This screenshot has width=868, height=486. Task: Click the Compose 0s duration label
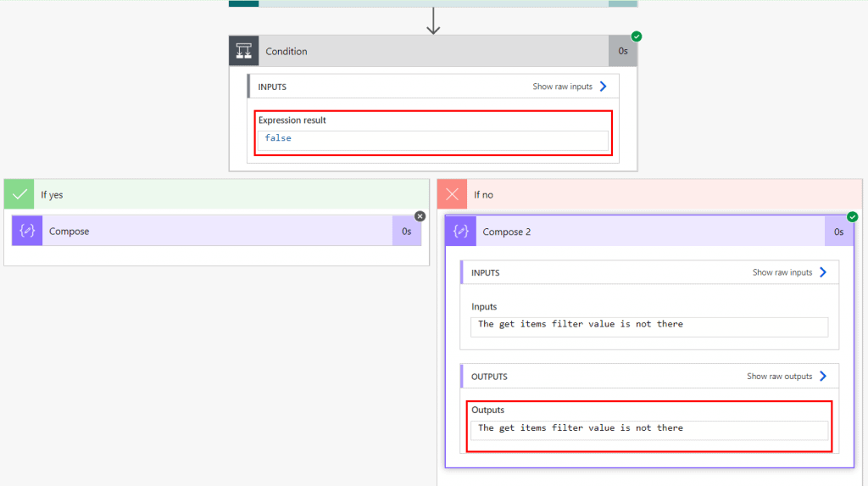pyautogui.click(x=407, y=231)
